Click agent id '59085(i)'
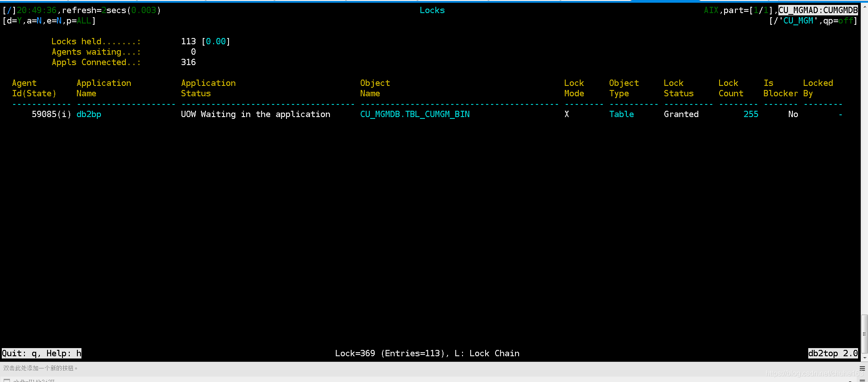The width and height of the screenshot is (868, 382). tap(51, 114)
